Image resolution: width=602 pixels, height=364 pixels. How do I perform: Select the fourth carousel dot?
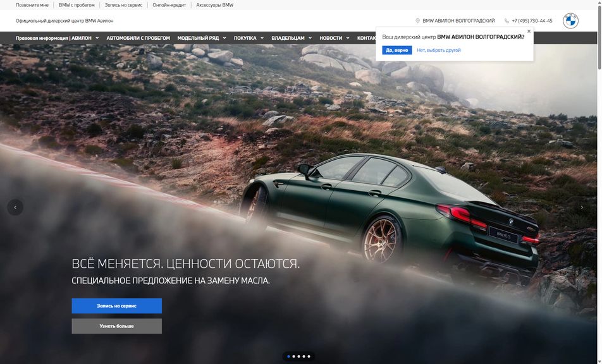pos(304,356)
